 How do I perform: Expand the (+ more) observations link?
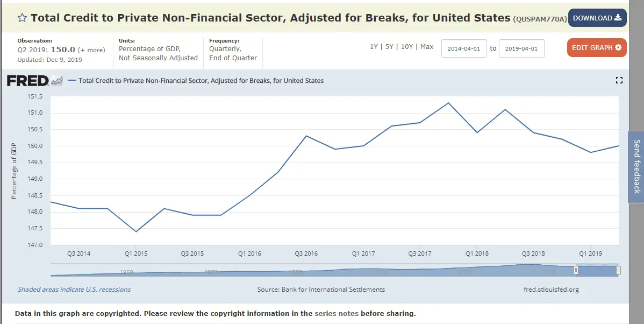tap(91, 50)
